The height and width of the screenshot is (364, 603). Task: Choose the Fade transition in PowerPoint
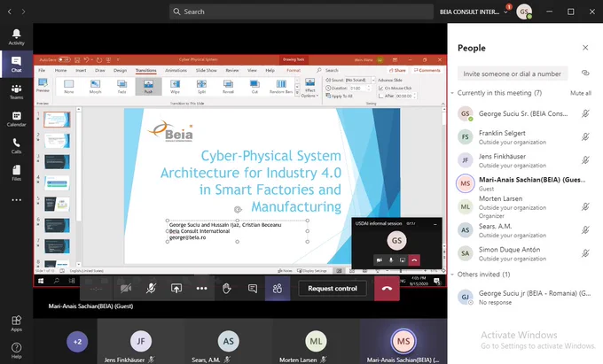tap(121, 87)
